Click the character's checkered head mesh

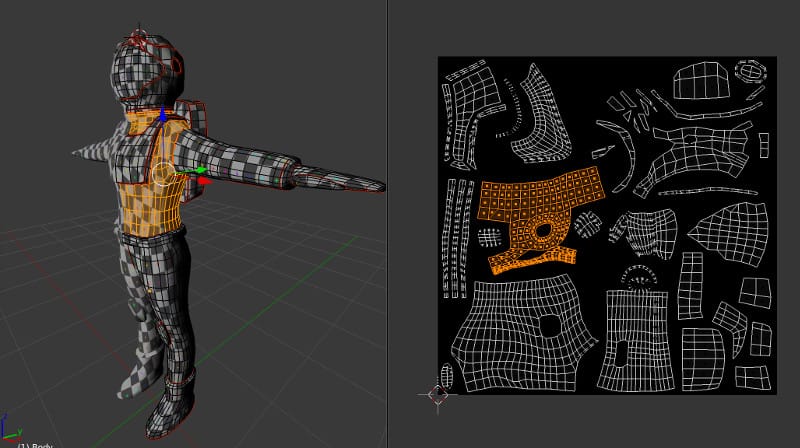(x=147, y=71)
